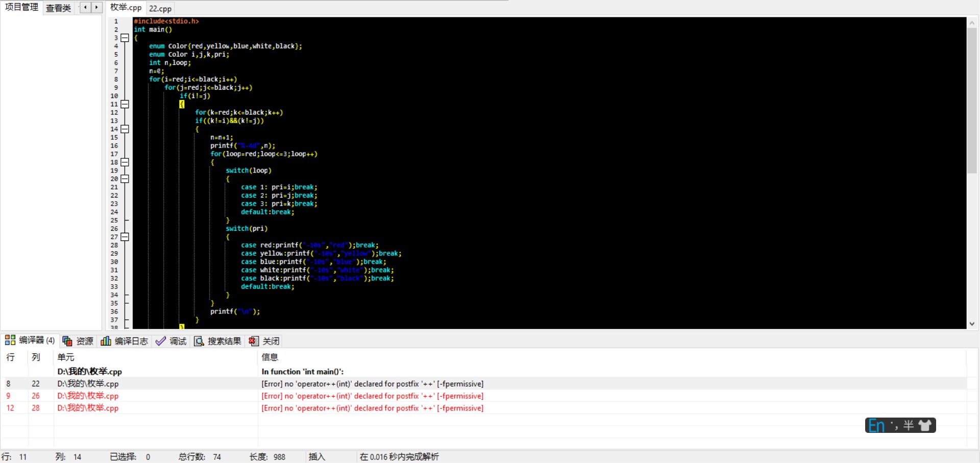Click the 已选择: 0 status bar entry
This screenshot has width=980, height=463.
click(x=130, y=457)
